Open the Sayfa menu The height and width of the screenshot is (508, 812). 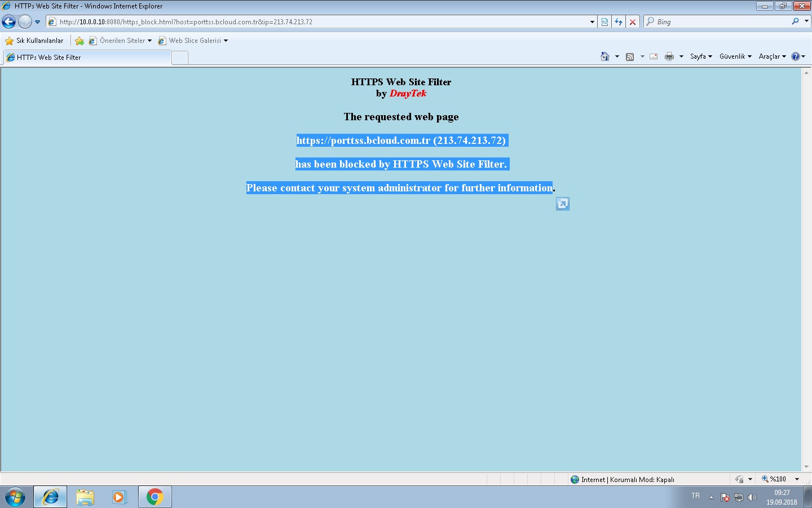click(700, 56)
